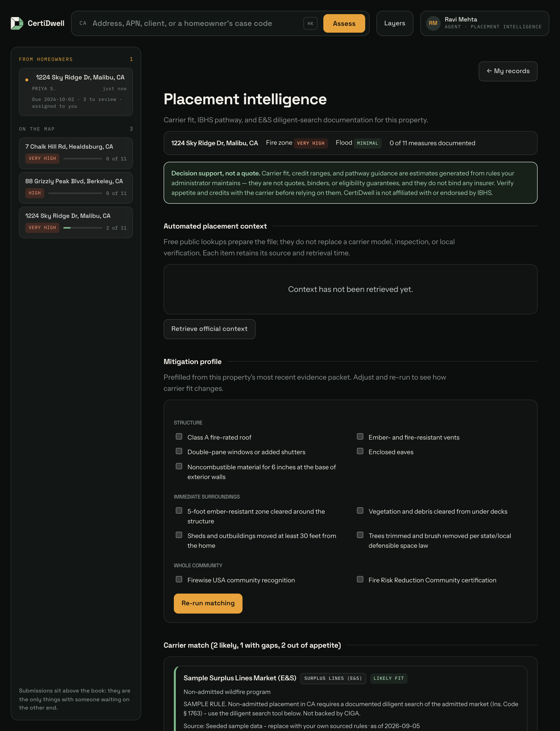Click progress bar on 7 Chalk Hill card
The image size is (560, 731).
click(83, 158)
